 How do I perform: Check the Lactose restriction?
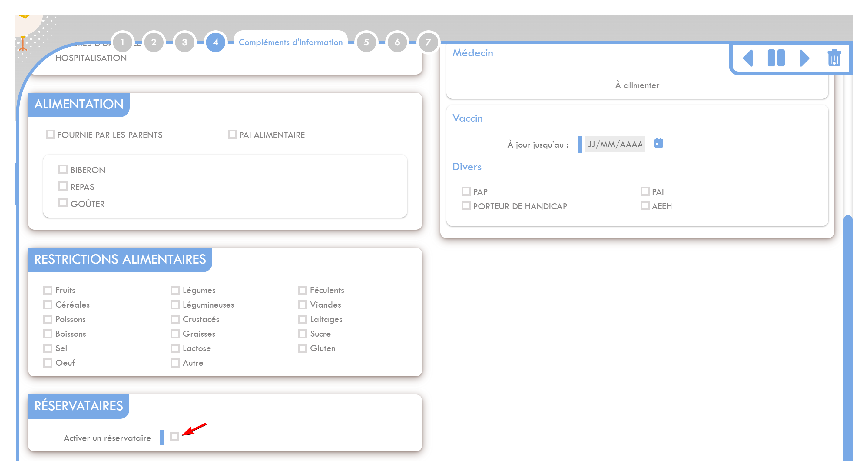coord(175,348)
